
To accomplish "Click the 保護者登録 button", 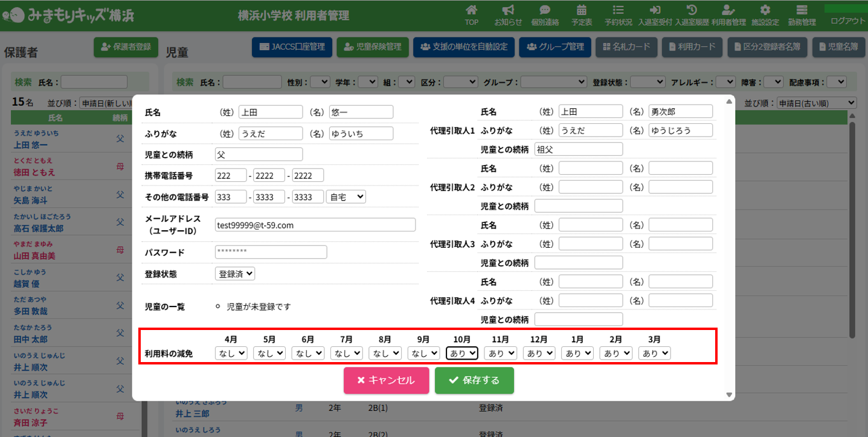I will pos(126,47).
